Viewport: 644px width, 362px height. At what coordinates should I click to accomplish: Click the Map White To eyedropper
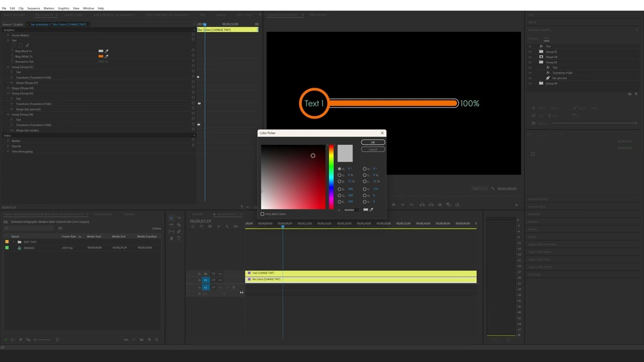[x=107, y=56]
